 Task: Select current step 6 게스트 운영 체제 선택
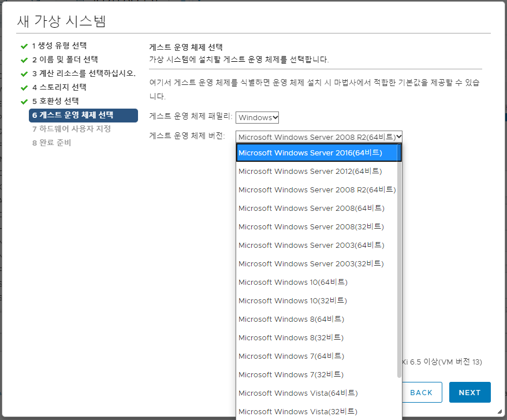(x=83, y=115)
